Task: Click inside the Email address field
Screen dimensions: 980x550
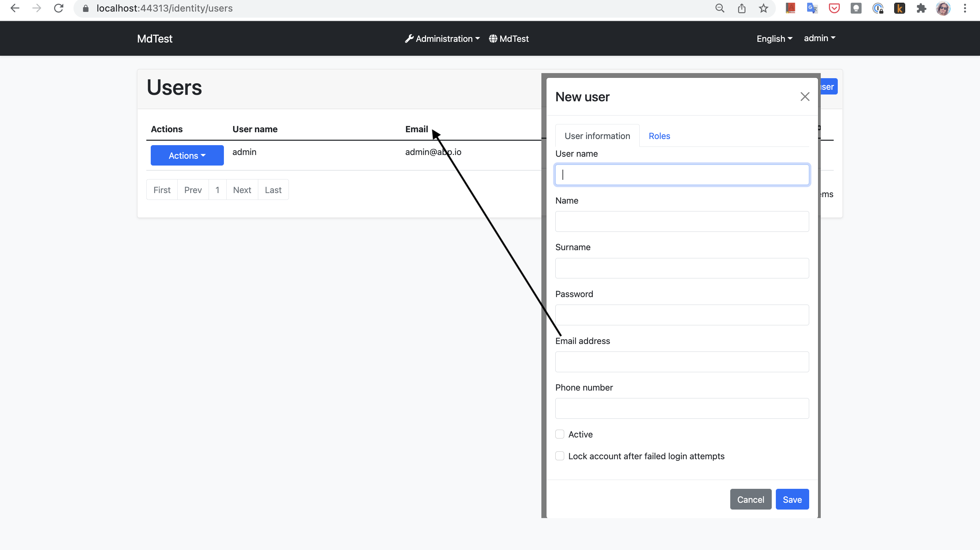Action: pos(681,361)
